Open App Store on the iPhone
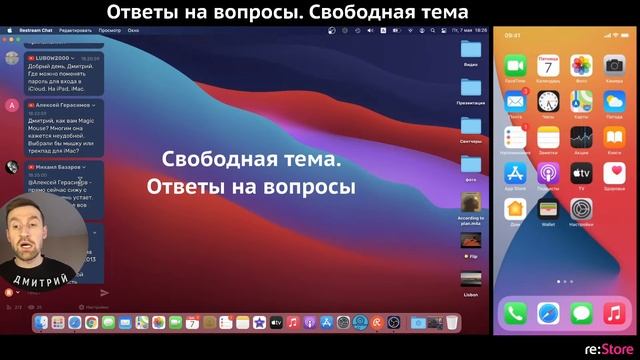 (x=515, y=173)
